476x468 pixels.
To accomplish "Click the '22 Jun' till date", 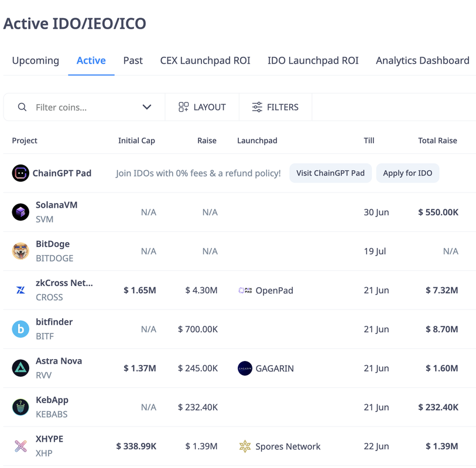I will (376, 446).
